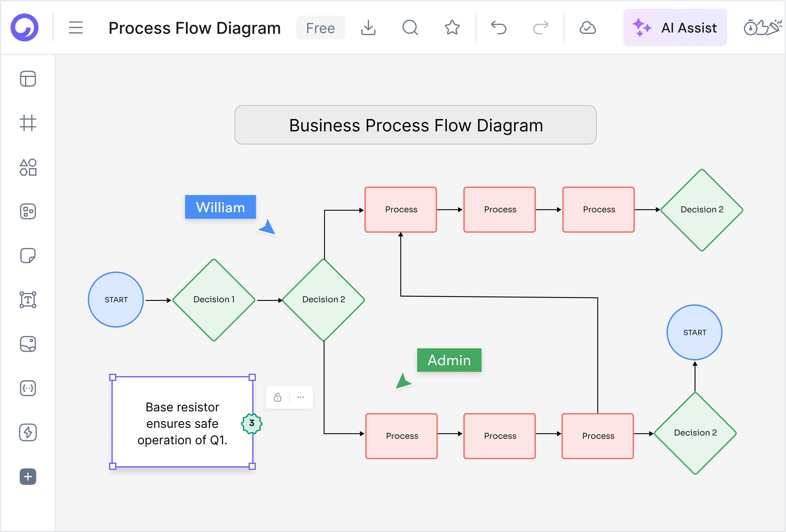Select the left START circle
Image resolution: width=786 pixels, height=532 pixels.
pos(116,300)
